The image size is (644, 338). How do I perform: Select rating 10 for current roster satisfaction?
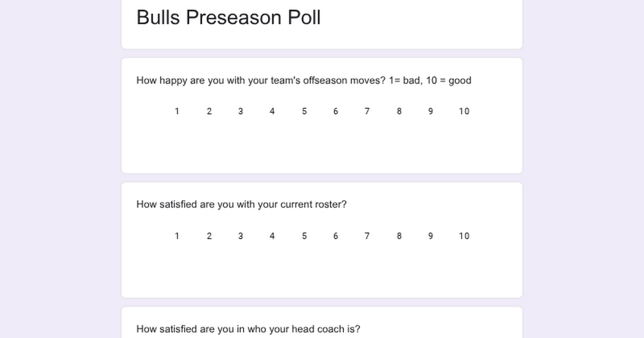coord(464,236)
